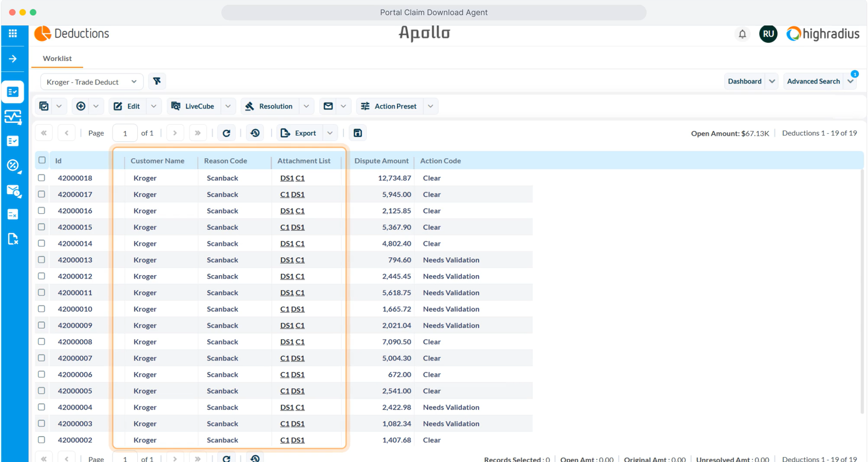Sort by the Dispute Amount column header
The image size is (868, 462).
[381, 160]
